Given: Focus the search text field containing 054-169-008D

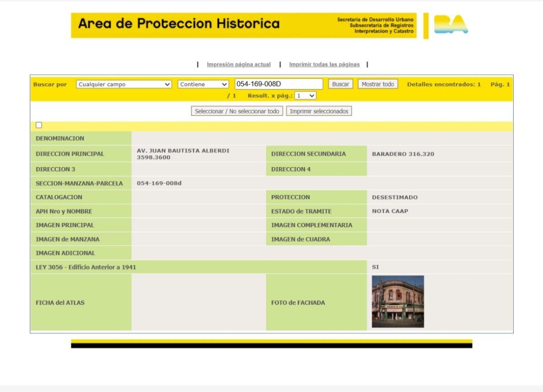Looking at the screenshot, I should [279, 84].
